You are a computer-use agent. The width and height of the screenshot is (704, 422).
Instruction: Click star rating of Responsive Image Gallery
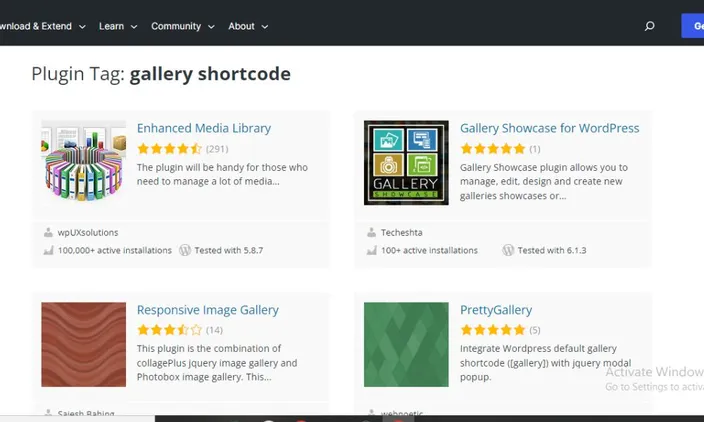pyautogui.click(x=169, y=330)
